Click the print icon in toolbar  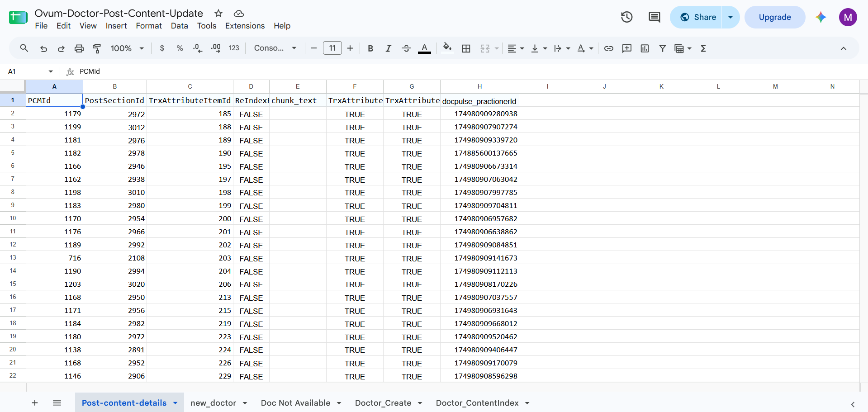coord(79,48)
